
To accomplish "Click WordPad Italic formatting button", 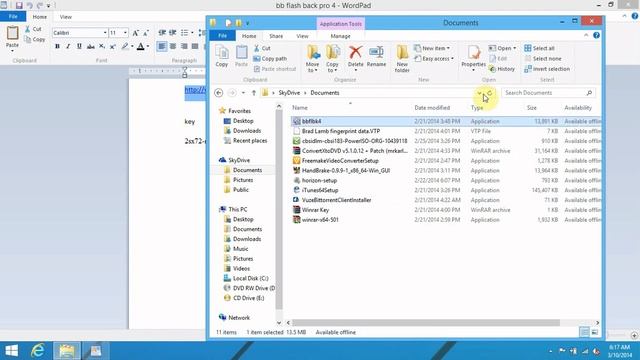I will click(x=68, y=47).
